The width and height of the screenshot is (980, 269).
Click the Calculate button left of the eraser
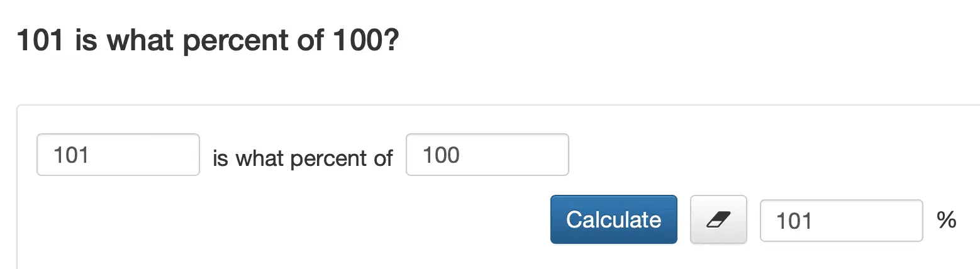(x=613, y=219)
